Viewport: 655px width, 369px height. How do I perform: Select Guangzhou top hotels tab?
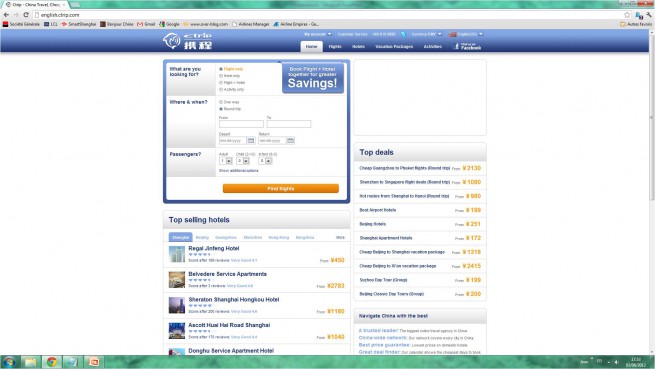click(226, 237)
